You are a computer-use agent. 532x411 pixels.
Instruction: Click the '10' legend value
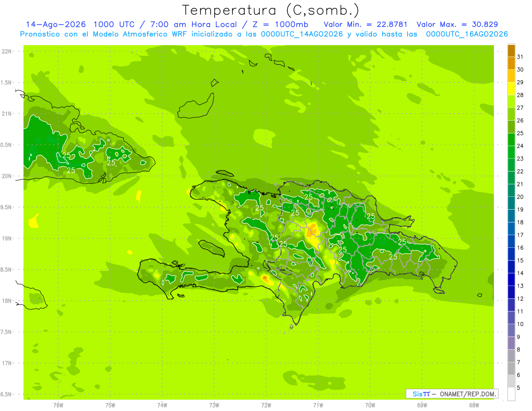pos(520,324)
